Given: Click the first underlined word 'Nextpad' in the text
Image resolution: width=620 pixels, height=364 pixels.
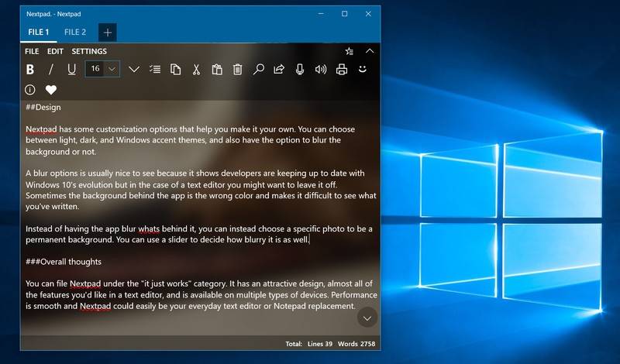Looking at the screenshot, I should coord(41,129).
